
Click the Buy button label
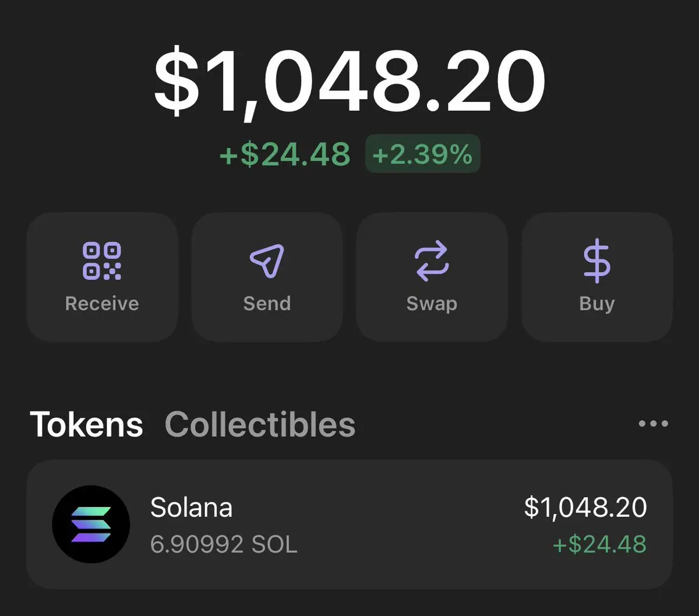[597, 304]
